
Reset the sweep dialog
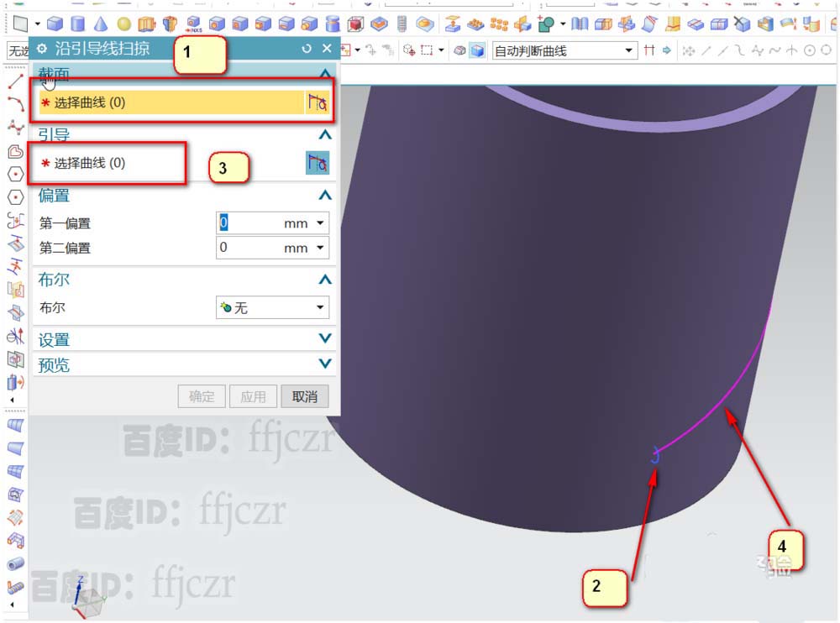[307, 49]
